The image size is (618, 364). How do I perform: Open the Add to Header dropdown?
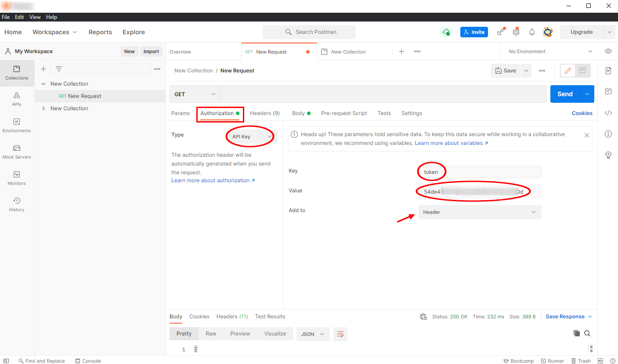click(480, 212)
